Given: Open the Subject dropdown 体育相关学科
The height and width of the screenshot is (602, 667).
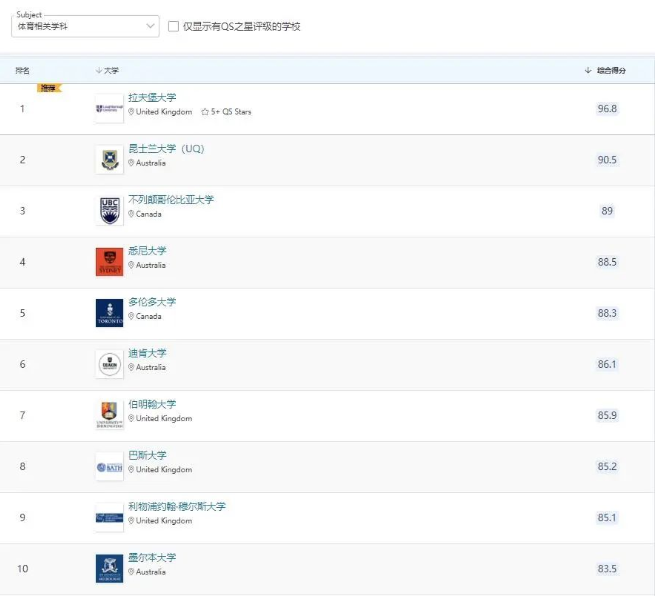Looking at the screenshot, I should tap(85, 26).
